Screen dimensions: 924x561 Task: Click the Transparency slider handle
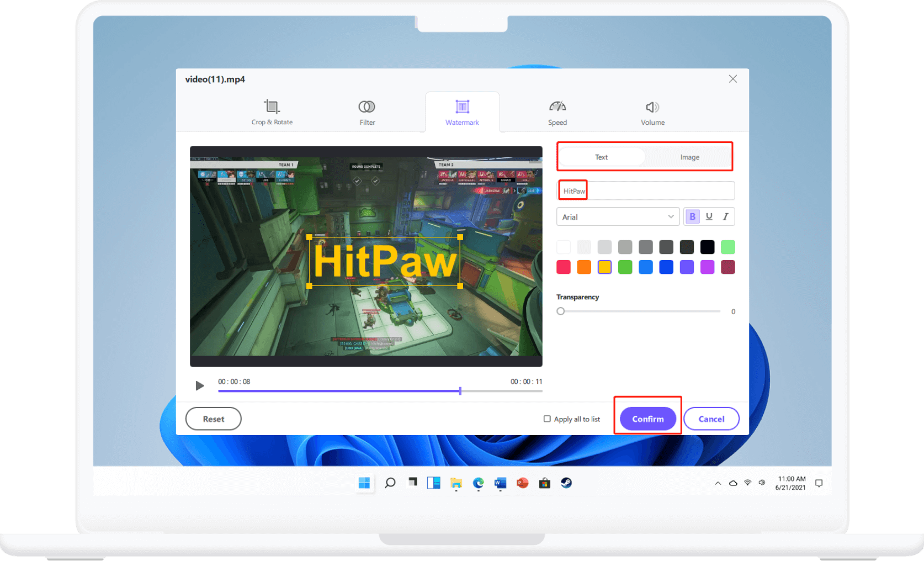pos(561,311)
